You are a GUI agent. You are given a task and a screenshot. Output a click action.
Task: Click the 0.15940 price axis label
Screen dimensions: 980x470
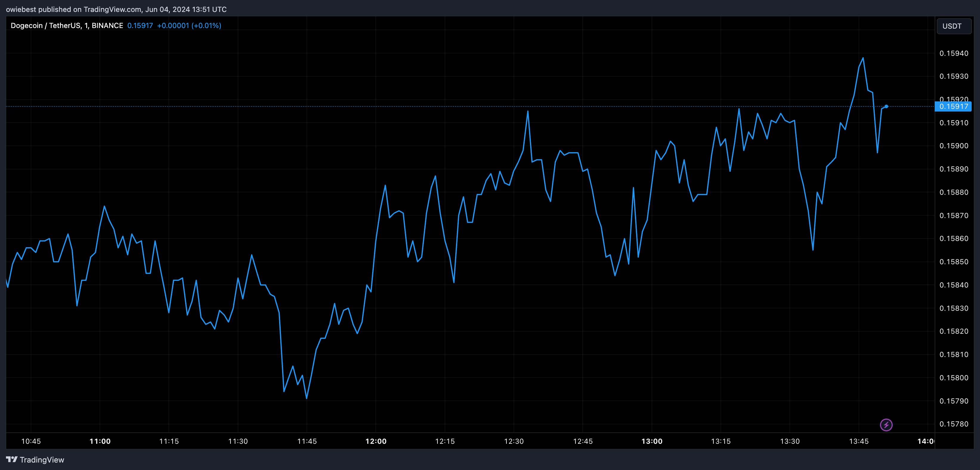pos(954,53)
